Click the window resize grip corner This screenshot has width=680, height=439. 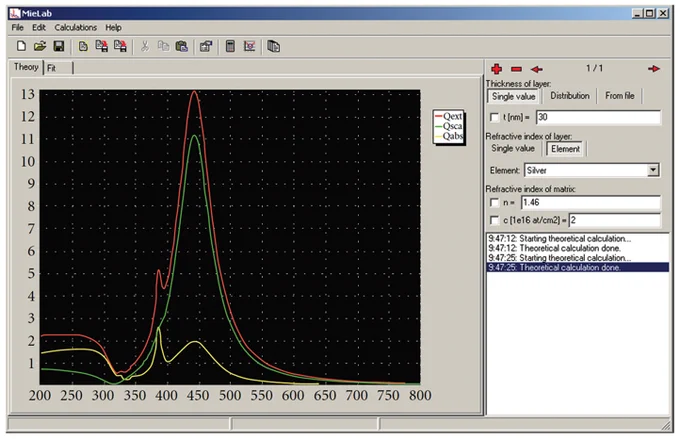(666, 425)
